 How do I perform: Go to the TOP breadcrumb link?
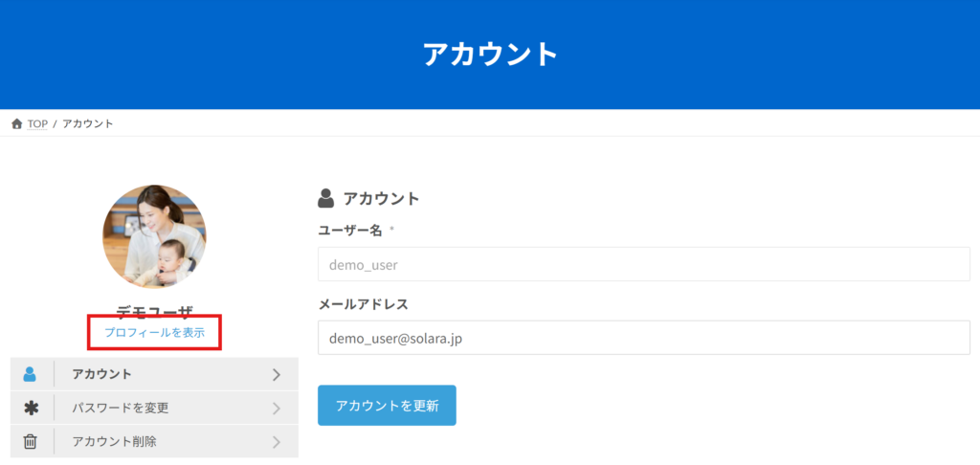37,124
